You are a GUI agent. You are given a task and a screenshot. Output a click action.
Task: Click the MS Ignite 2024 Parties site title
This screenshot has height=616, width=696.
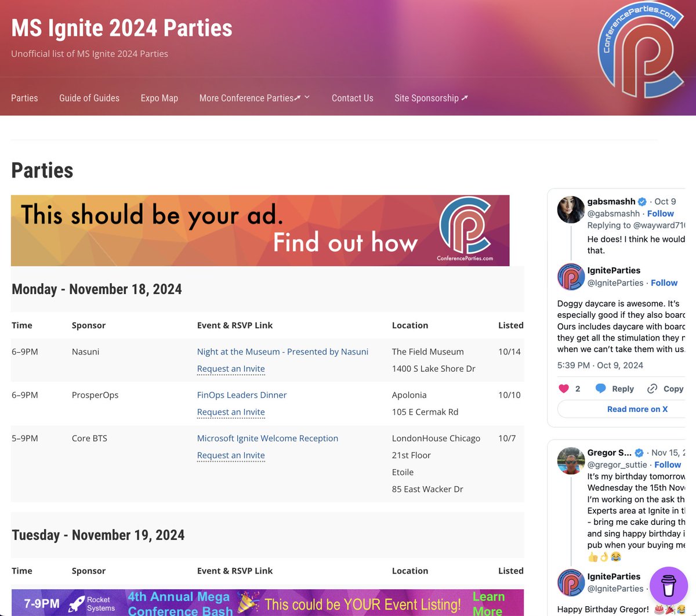tap(122, 28)
